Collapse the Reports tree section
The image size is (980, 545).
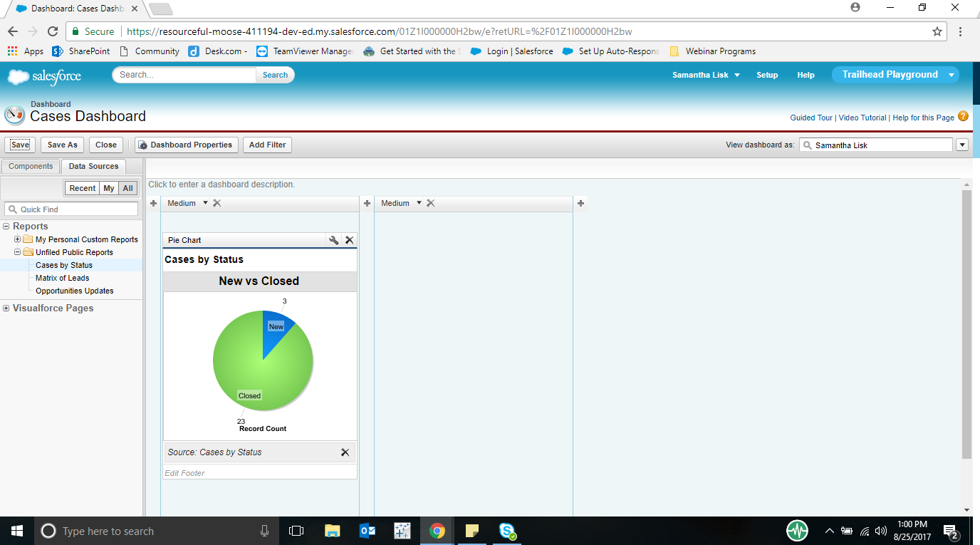click(x=6, y=227)
